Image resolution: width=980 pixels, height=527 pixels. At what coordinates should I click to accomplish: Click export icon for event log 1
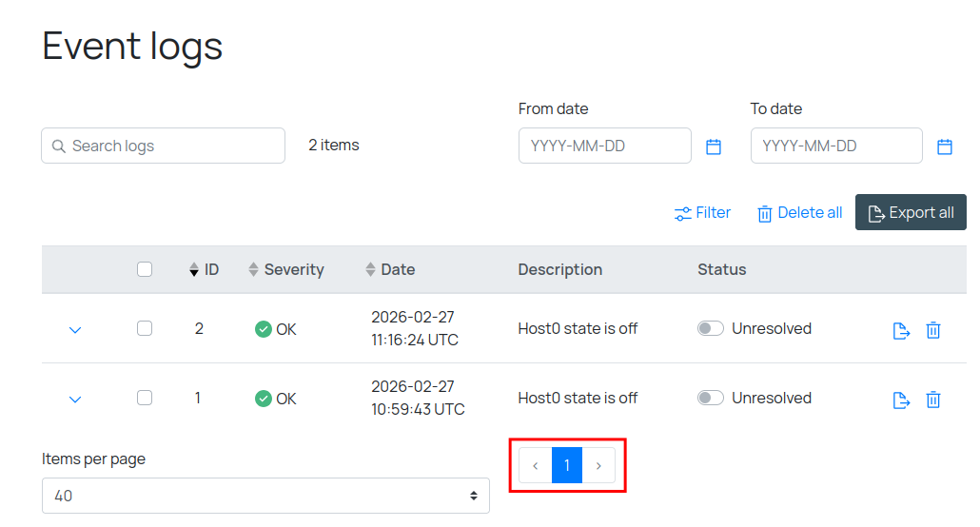(901, 400)
